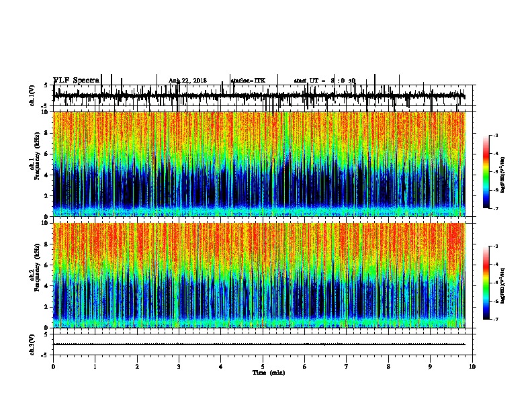Click the time axis tick label "5"
Screen dimensions: 532x411
click(263, 367)
